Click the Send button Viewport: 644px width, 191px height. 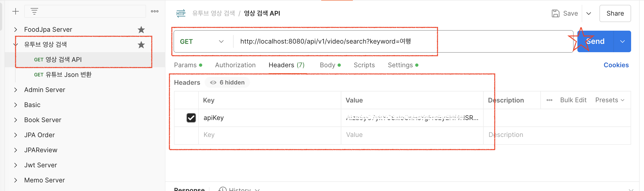tap(595, 41)
